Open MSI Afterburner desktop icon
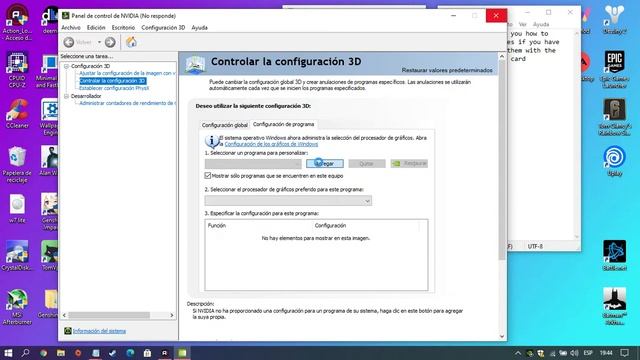Viewport: 640px width, 360px height. tap(17, 307)
